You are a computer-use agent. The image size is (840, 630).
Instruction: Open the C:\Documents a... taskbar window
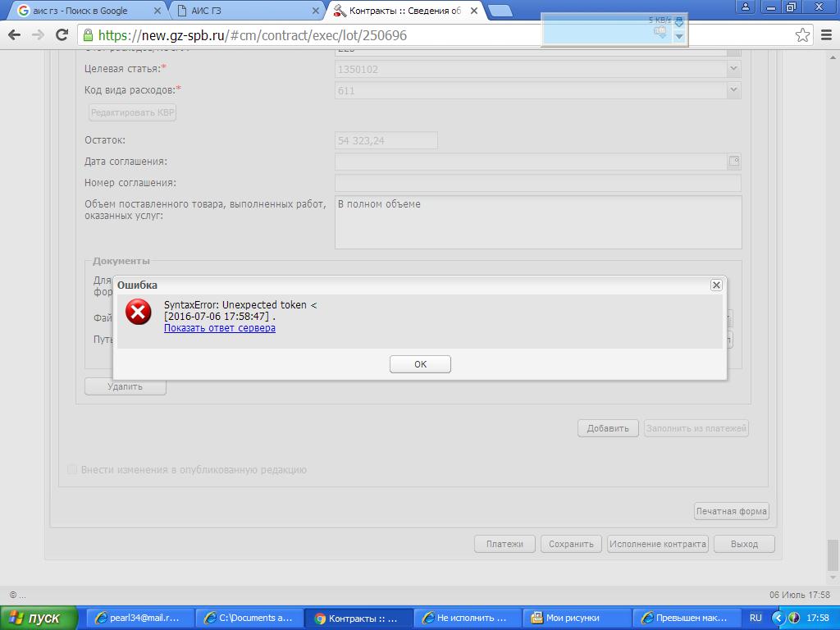pos(249,619)
